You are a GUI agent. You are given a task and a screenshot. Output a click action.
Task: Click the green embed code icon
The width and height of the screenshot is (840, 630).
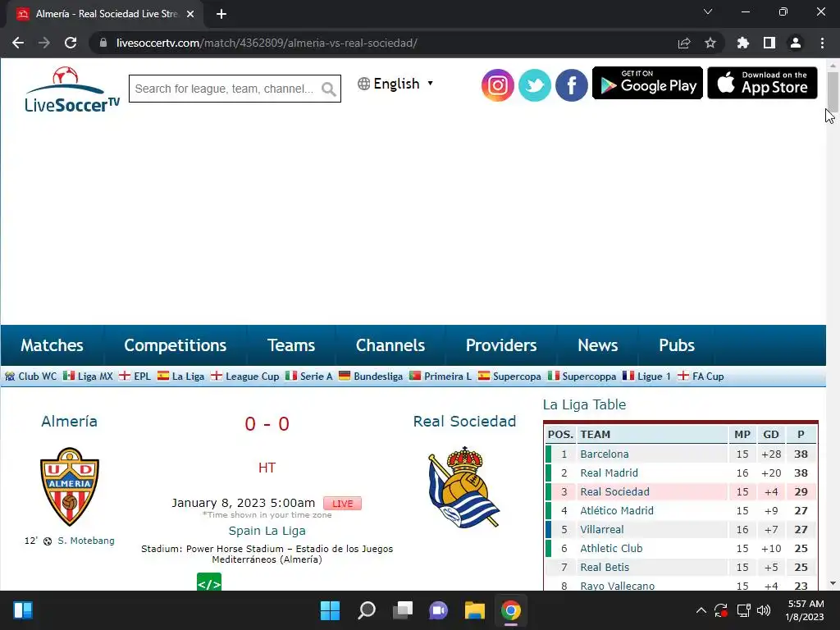pyautogui.click(x=209, y=582)
